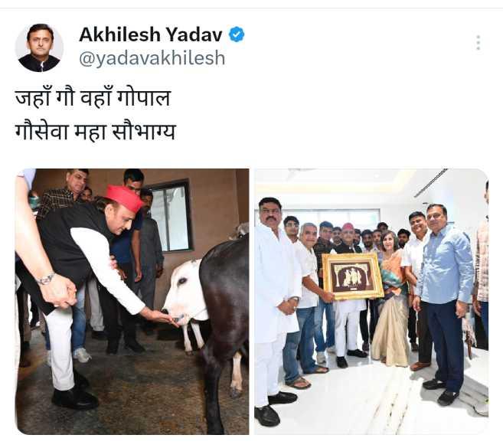This screenshot has width=503, height=448.
Task: Open the more options three-dot menu
Action: click(479, 43)
